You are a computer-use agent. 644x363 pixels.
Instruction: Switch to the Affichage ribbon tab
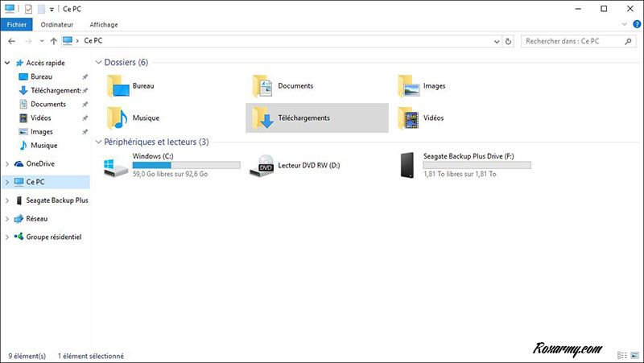tap(102, 25)
